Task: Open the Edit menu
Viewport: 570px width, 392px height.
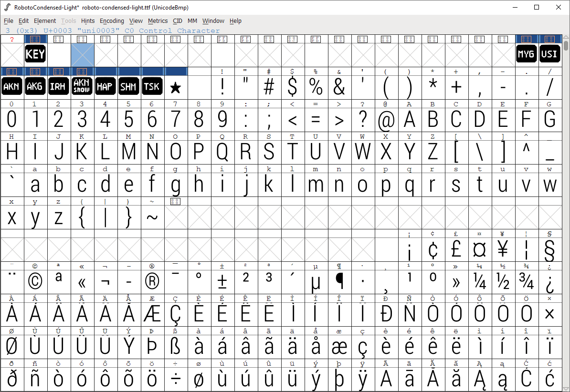Action: click(x=23, y=21)
